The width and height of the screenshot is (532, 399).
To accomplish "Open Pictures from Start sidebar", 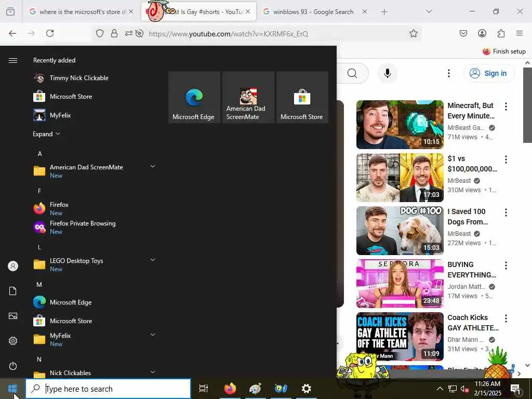I will (13, 316).
